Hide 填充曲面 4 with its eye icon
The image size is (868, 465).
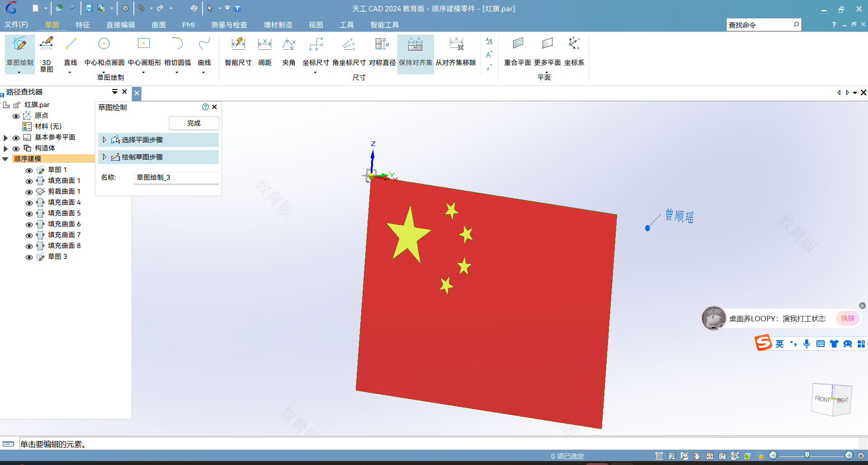29,203
